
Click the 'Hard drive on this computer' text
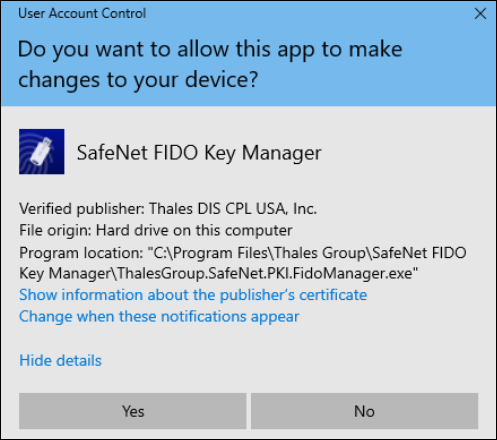pos(194,230)
